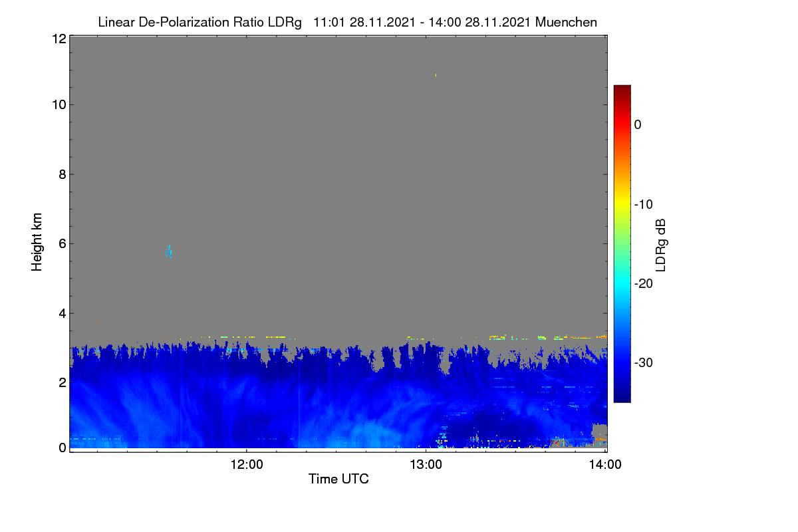798x532 pixels.
Task: Click the colorbar value label -30
Action: [642, 362]
